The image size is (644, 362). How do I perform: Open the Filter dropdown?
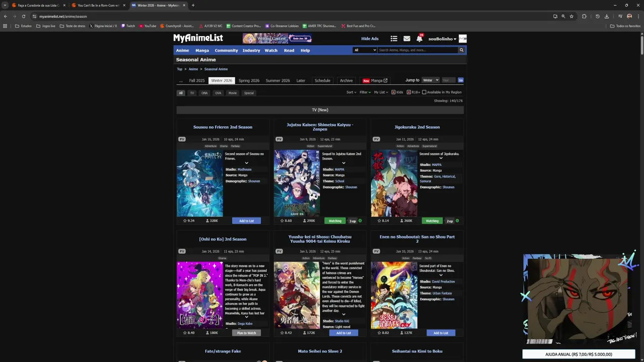365,92
